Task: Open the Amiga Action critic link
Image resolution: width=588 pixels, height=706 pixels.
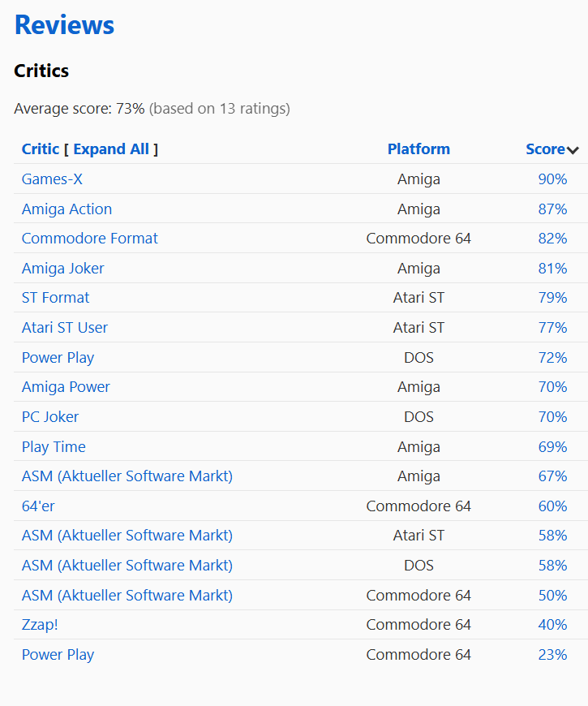Action: 67,209
